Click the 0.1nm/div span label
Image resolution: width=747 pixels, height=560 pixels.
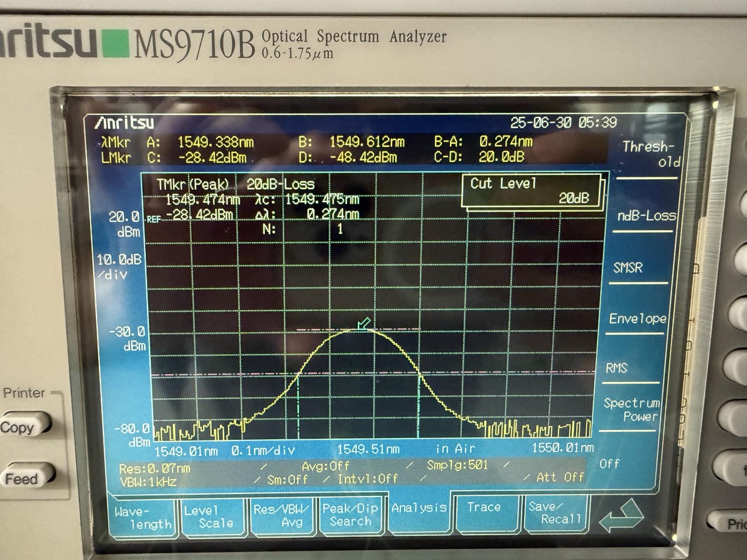pyautogui.click(x=263, y=450)
